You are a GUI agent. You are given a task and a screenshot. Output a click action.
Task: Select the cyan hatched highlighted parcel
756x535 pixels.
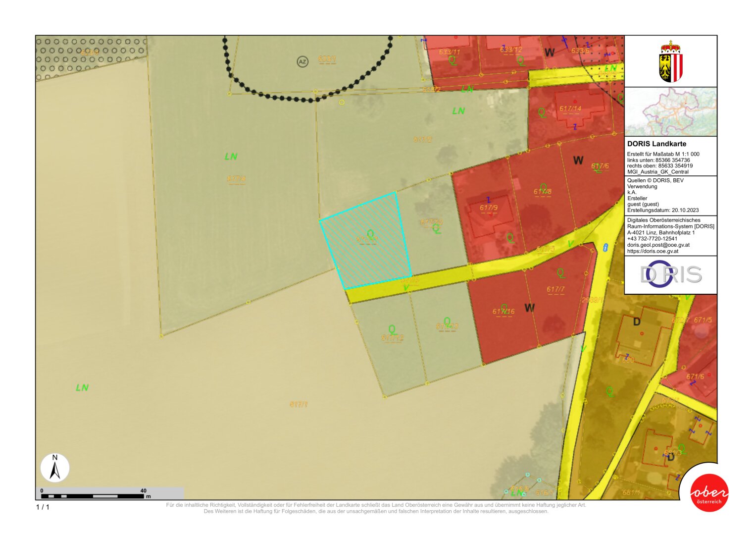(366, 240)
